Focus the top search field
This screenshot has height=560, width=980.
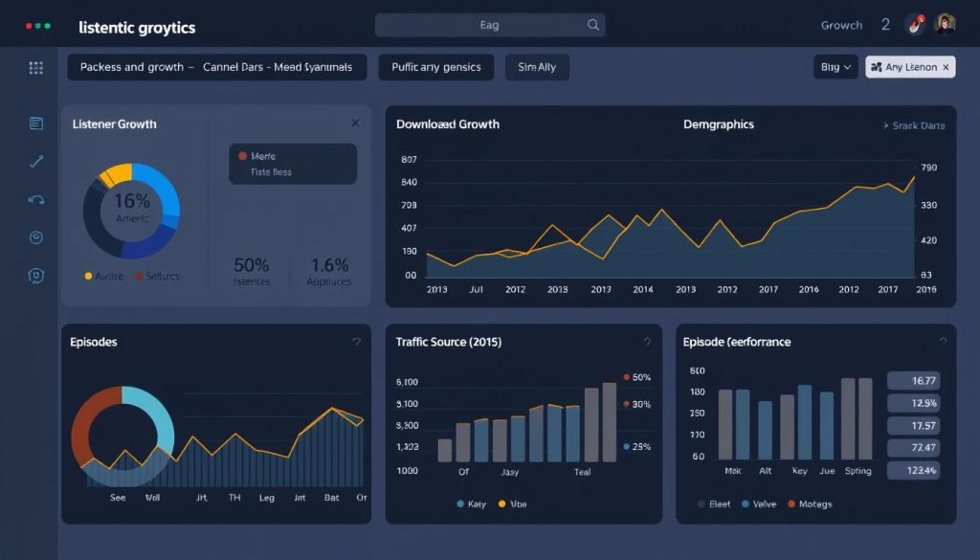489,25
